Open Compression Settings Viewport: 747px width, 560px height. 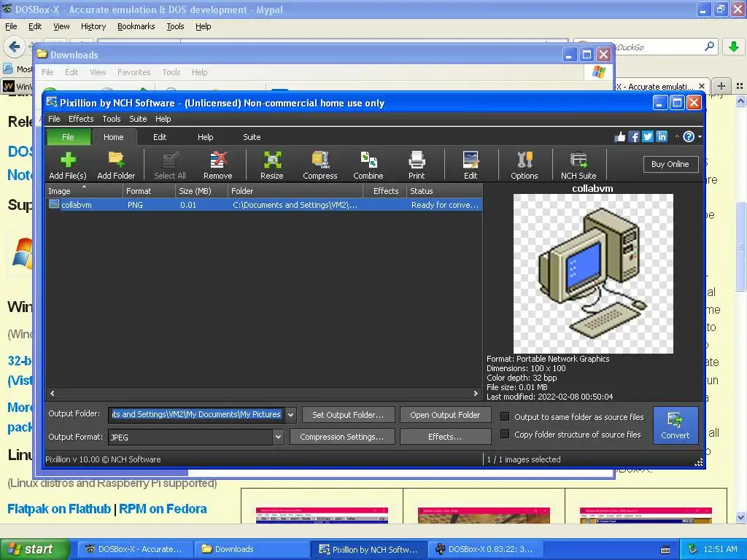point(342,437)
